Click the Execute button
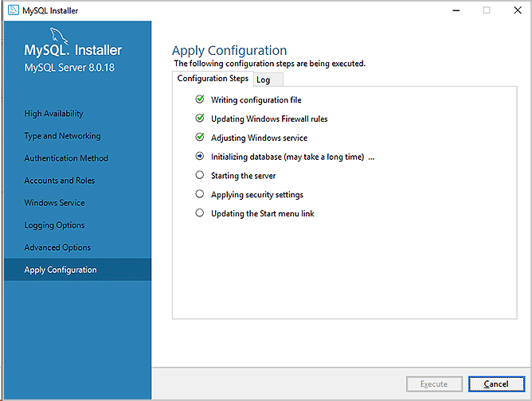The height and width of the screenshot is (401, 532). 434,384
